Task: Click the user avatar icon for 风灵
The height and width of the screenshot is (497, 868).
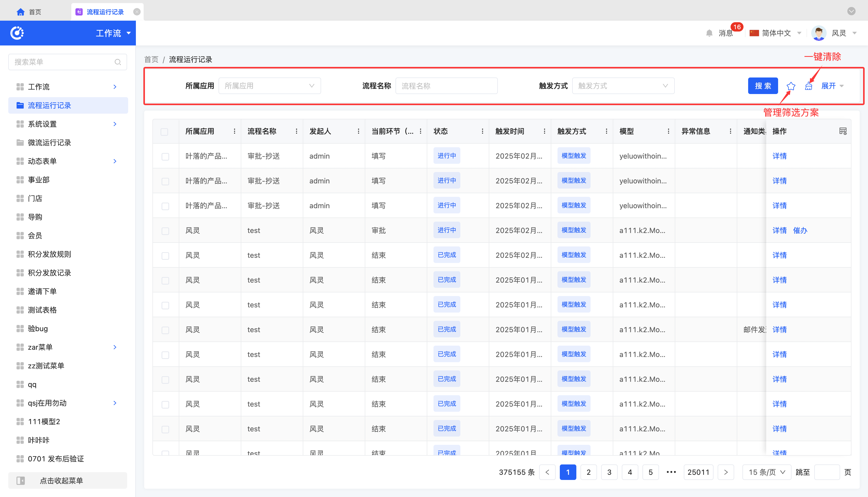Action: coord(818,33)
